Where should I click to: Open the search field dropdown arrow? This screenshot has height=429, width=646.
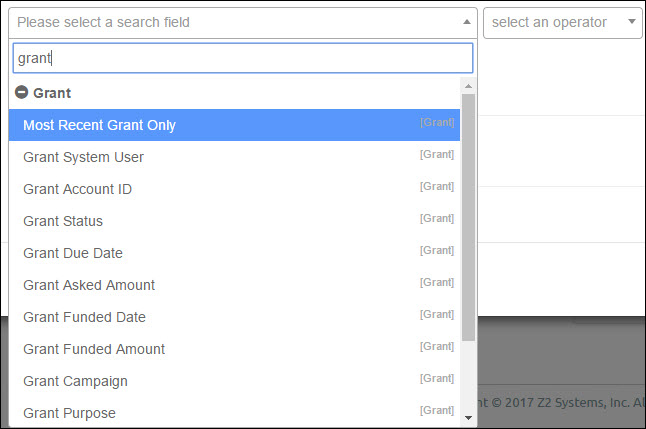pyautogui.click(x=466, y=22)
